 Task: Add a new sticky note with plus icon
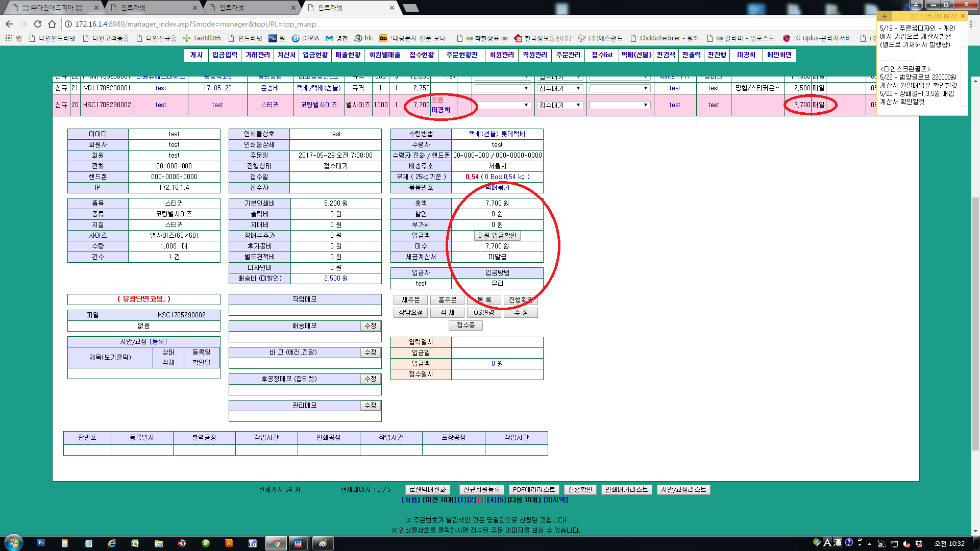coord(885,16)
